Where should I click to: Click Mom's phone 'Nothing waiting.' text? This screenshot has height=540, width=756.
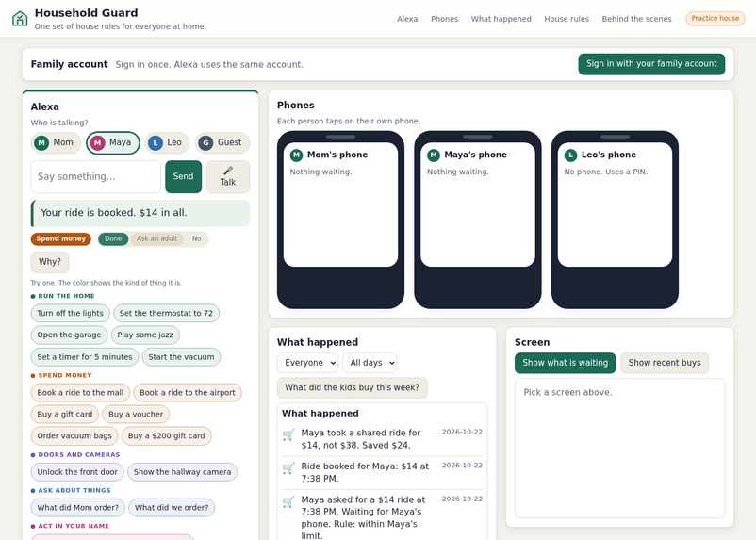320,172
